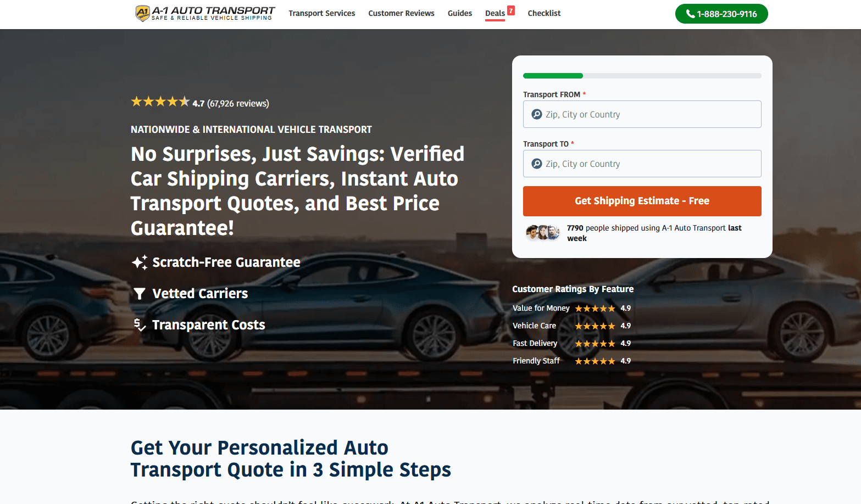Click the red 7 badge on Deals
This screenshot has height=504, width=861.
point(511,10)
